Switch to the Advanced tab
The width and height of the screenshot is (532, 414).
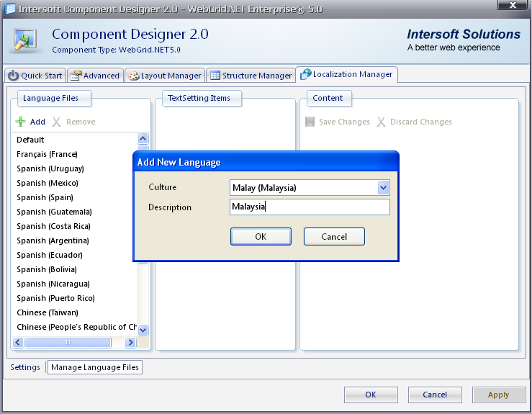tap(95, 76)
